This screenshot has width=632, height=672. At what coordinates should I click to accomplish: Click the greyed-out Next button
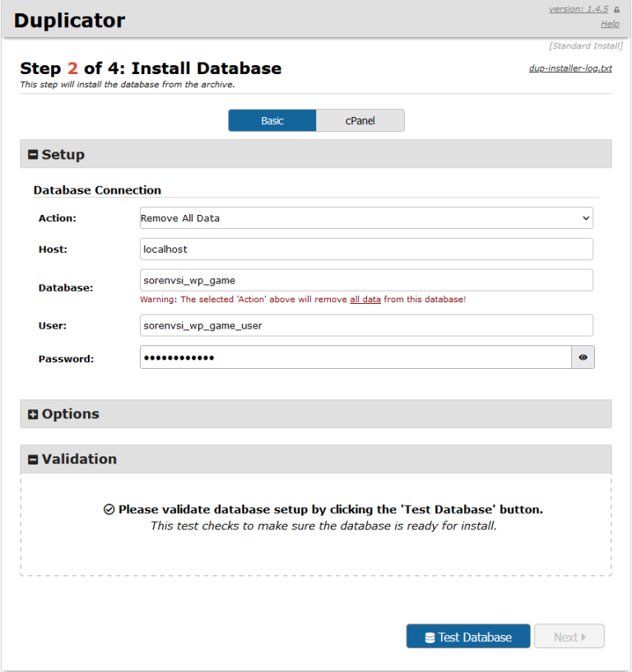569,637
